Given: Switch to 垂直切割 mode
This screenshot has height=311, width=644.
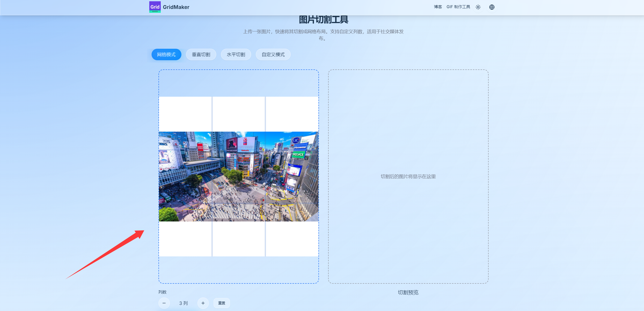Looking at the screenshot, I should click(201, 54).
